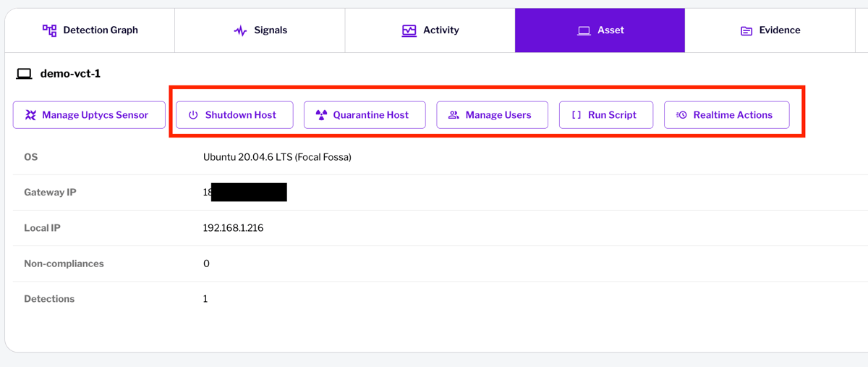
Task: Click the laptop icon beside demo-vct-1
Action: 25,74
